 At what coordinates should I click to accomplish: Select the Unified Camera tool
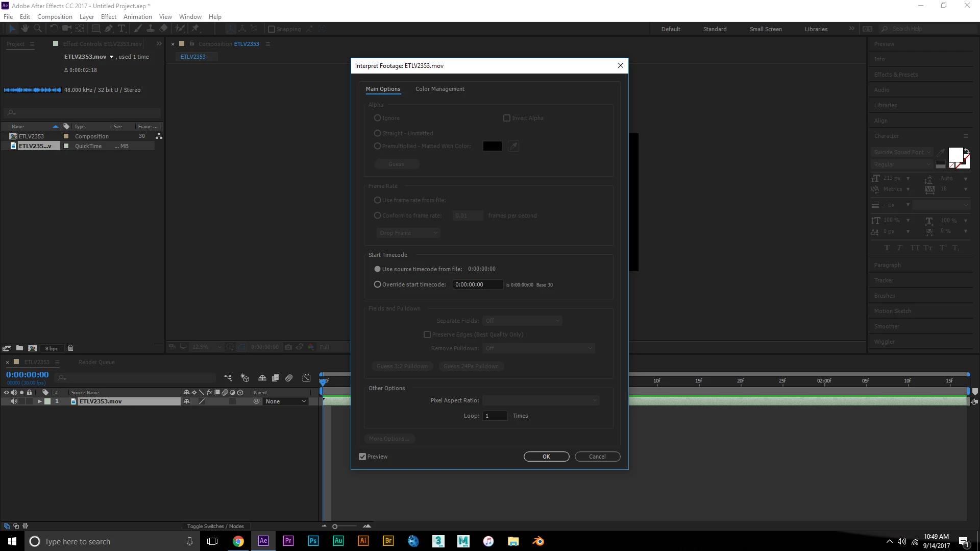click(67, 29)
